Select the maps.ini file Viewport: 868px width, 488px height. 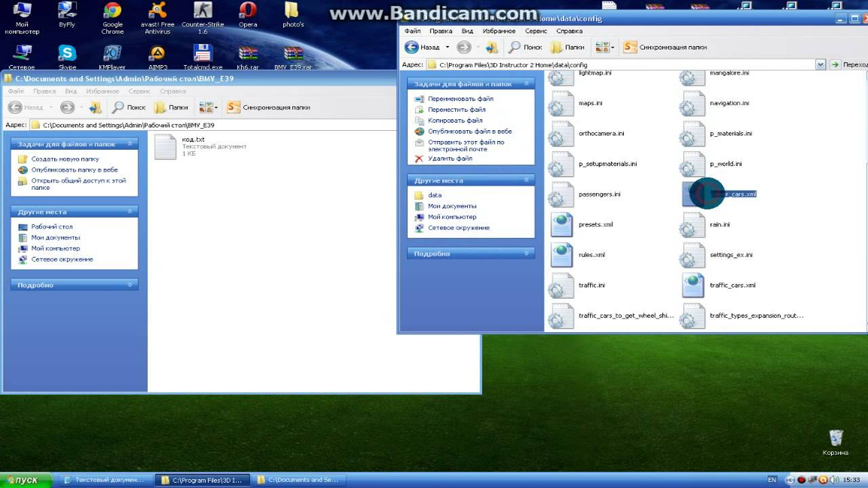[x=576, y=103]
